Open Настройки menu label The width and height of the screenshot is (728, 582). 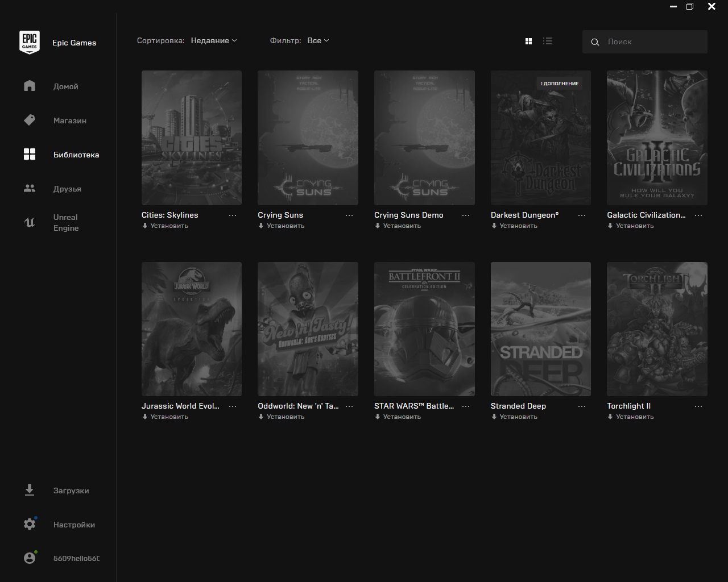tap(74, 525)
